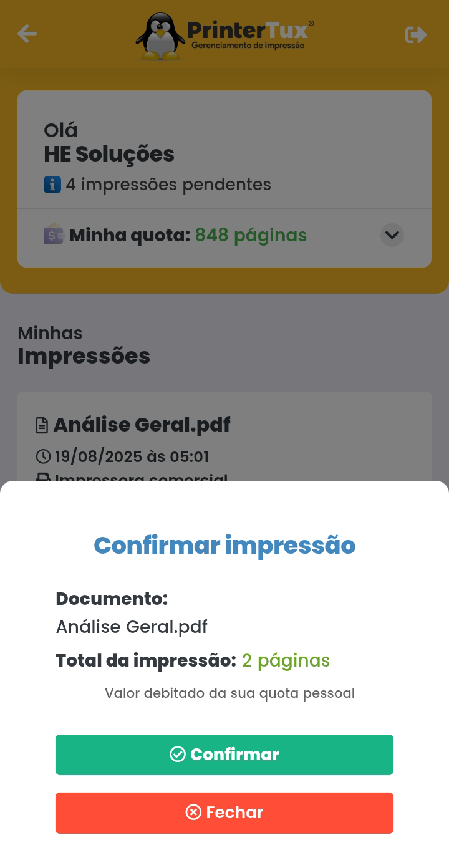The width and height of the screenshot is (449, 868).
Task: Tap the HE Soluções user name
Action: (109, 154)
